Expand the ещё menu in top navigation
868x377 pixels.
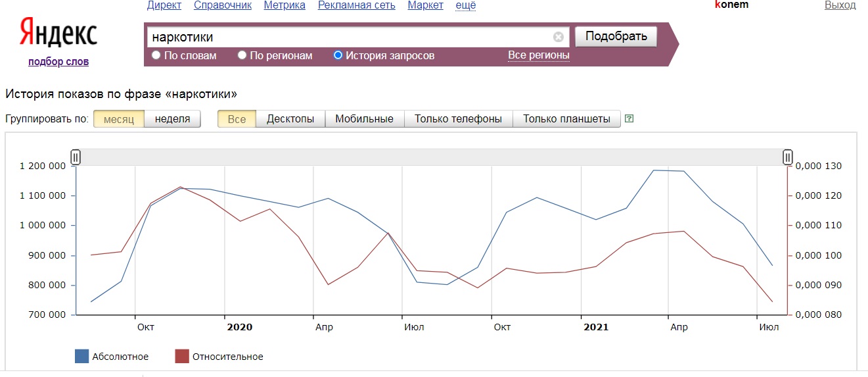(x=465, y=5)
